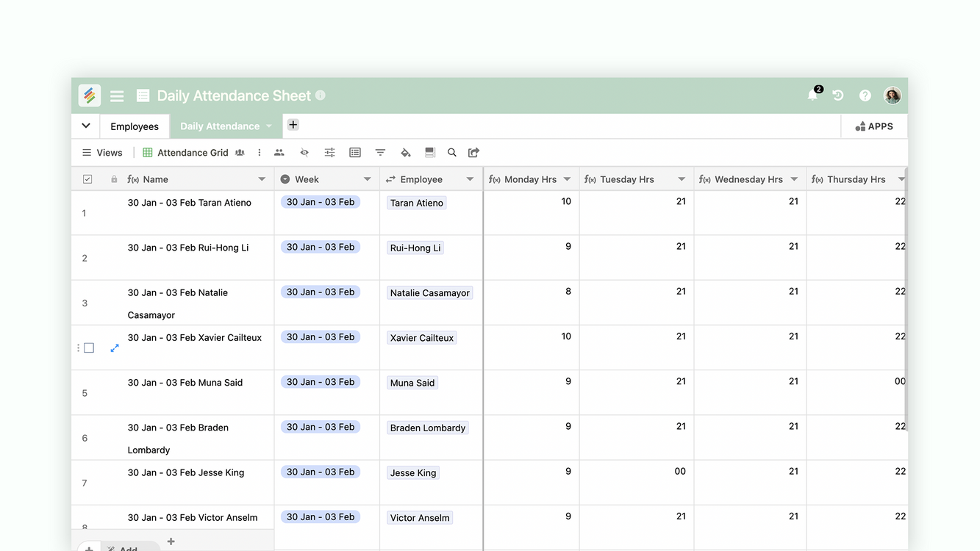Tick the checkbox for Xavier Cailteux row
Screen dimensions: 980x551
[x=89, y=348]
